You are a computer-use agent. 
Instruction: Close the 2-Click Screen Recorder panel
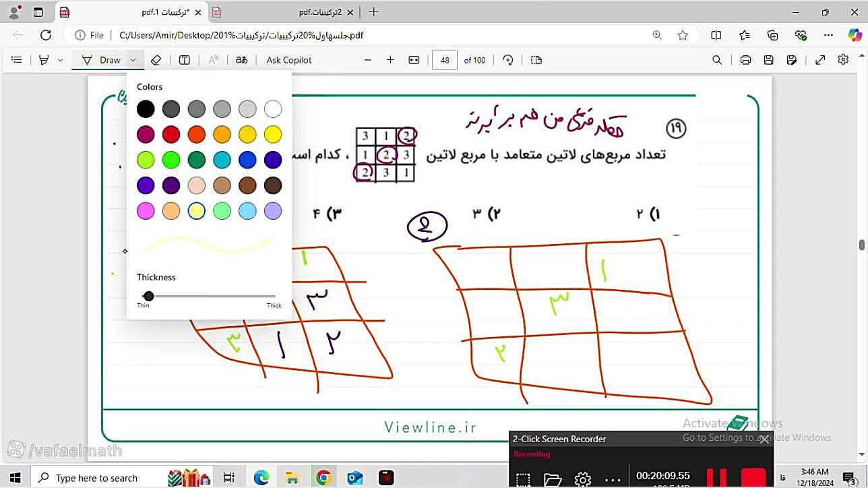click(x=764, y=439)
